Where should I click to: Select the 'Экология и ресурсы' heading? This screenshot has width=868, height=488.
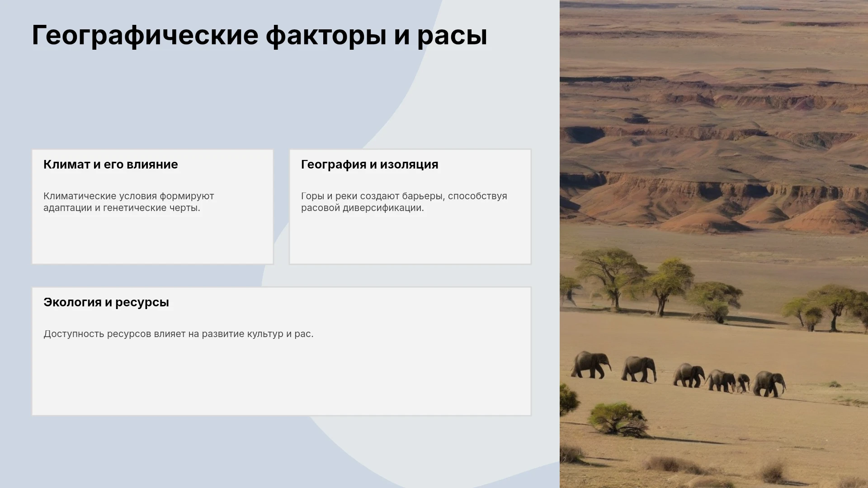[x=106, y=302]
